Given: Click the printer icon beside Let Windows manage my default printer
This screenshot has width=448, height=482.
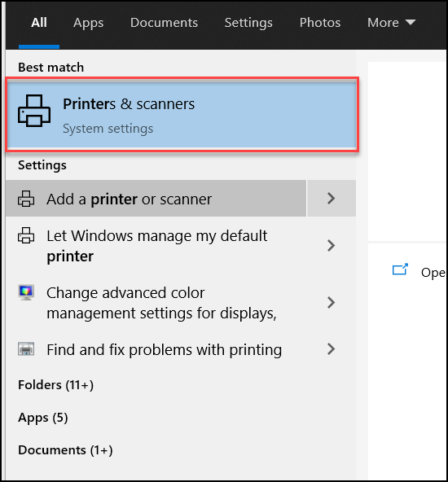Looking at the screenshot, I should click(26, 235).
